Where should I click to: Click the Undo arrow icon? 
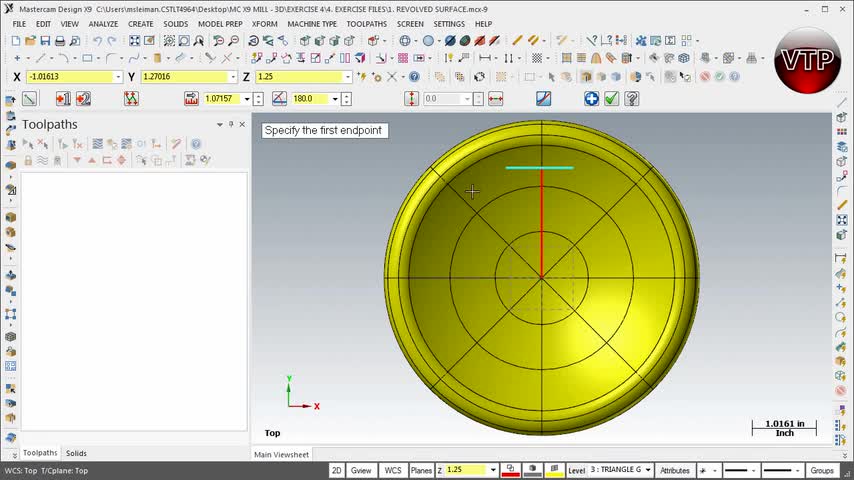tap(97, 41)
